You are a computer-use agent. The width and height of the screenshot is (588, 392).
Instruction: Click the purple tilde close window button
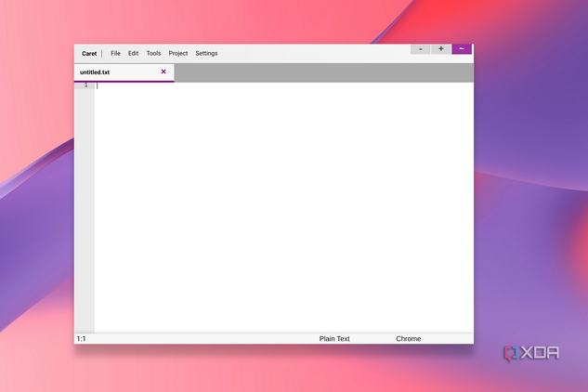pyautogui.click(x=462, y=49)
